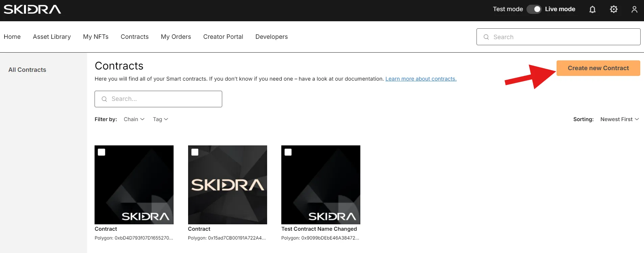The height and width of the screenshot is (253, 644).
Task: Click address Polygon: 0xbD4D793f07D1655270...
Action: pyautogui.click(x=134, y=238)
